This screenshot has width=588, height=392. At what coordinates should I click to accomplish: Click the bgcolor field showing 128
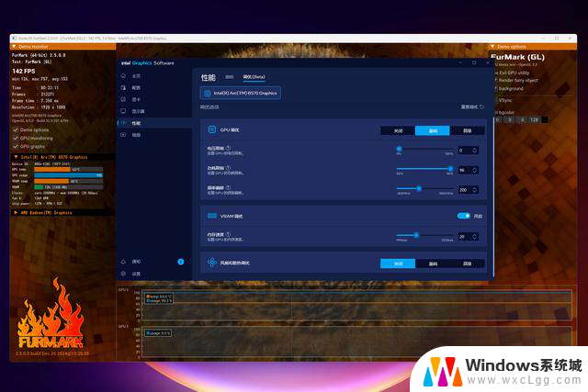coord(534,120)
